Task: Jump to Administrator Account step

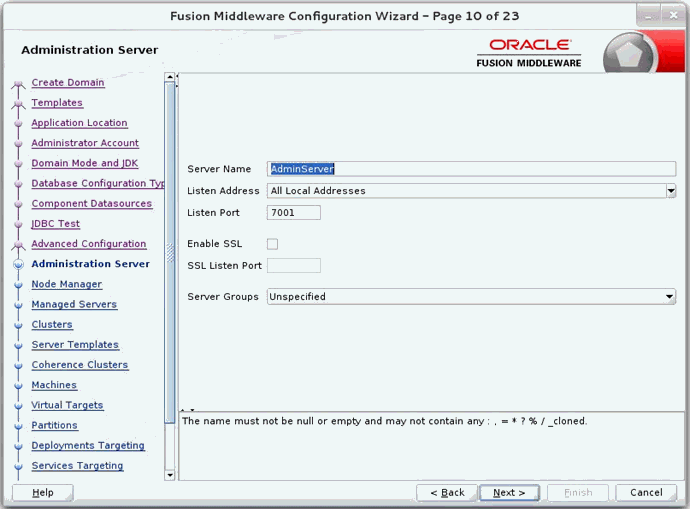Action: pos(85,143)
